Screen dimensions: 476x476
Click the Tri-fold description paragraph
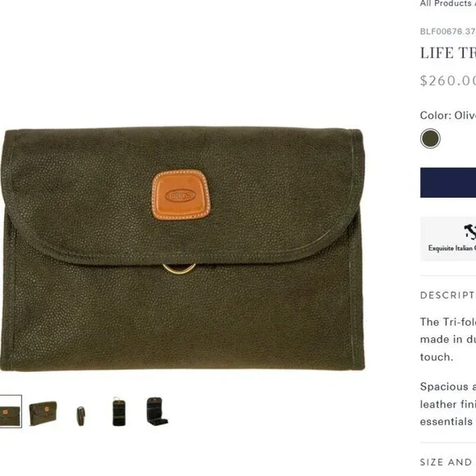448,340
